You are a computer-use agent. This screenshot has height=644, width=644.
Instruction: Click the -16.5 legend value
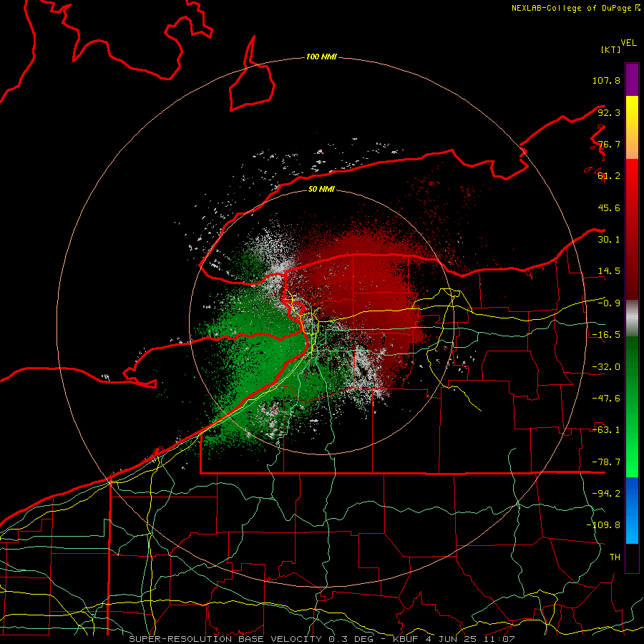[x=606, y=335]
